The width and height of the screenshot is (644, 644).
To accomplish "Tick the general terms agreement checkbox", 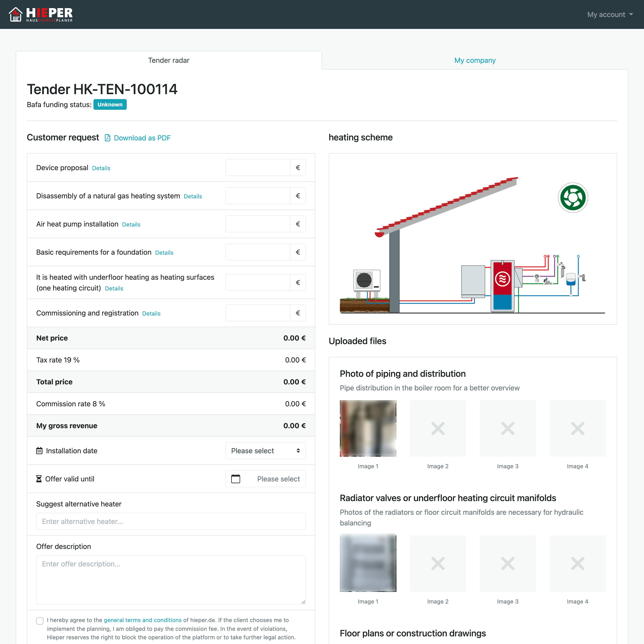I will pos(40,621).
